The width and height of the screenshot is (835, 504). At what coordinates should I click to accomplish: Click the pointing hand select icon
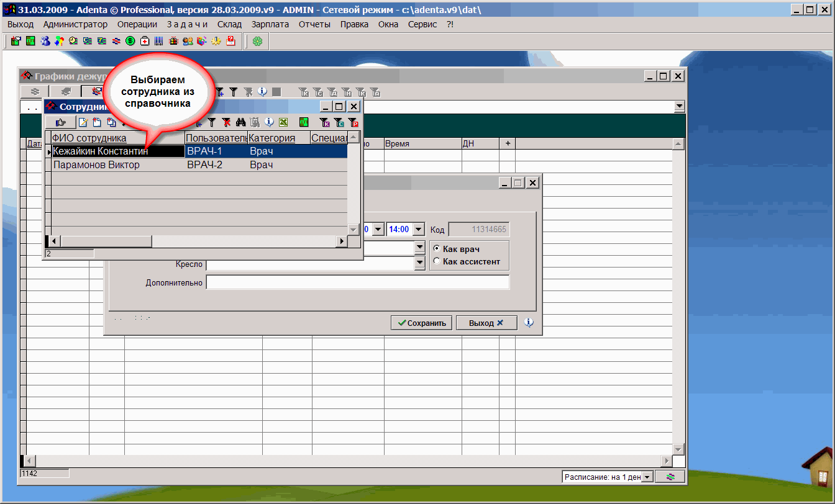pos(60,122)
